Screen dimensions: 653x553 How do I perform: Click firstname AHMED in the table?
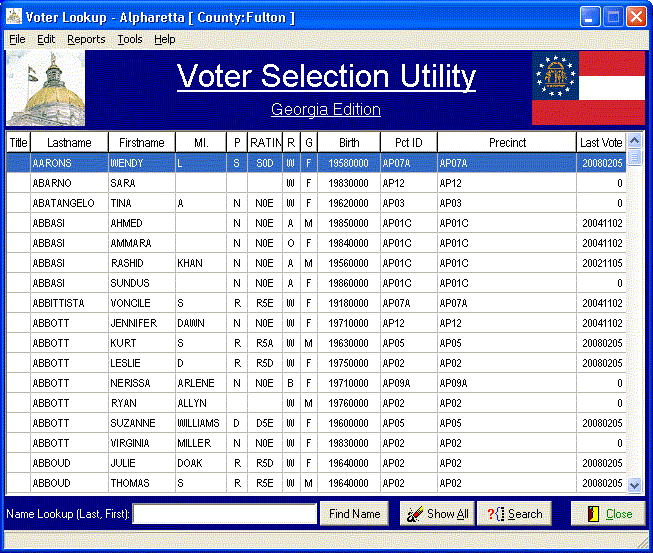[x=142, y=223]
